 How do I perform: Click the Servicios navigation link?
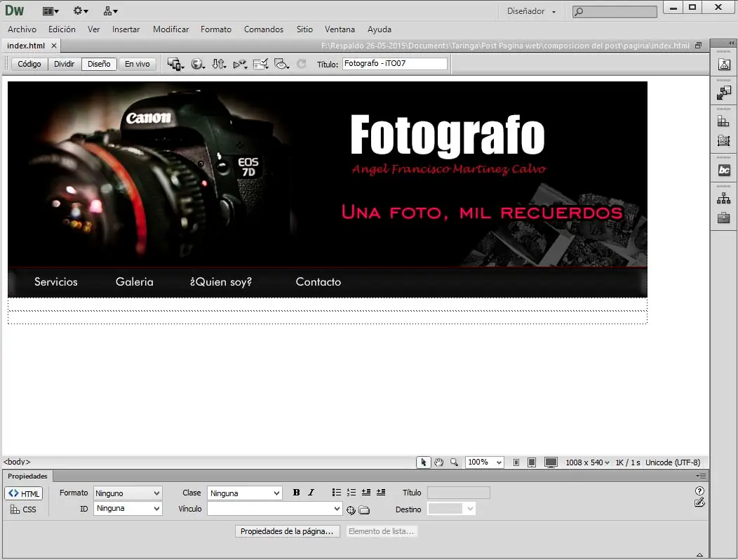tap(56, 281)
